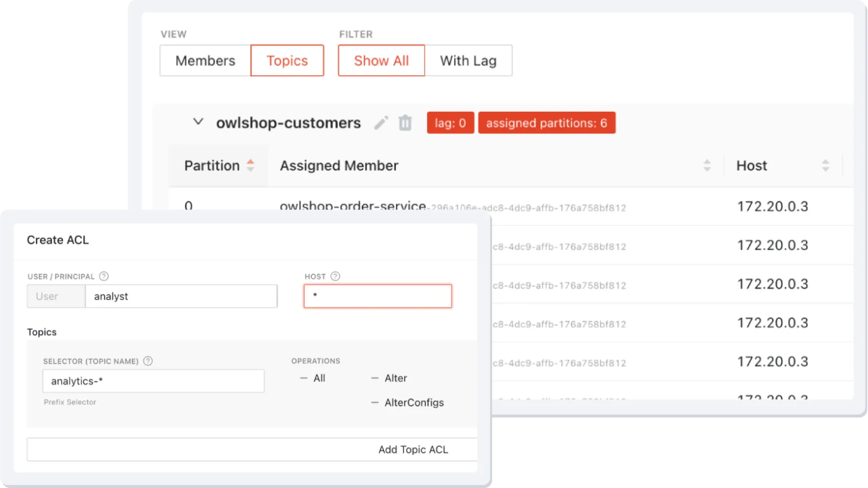Click the analytics-* topic selector input field
The image size is (868, 488).
[x=153, y=381]
